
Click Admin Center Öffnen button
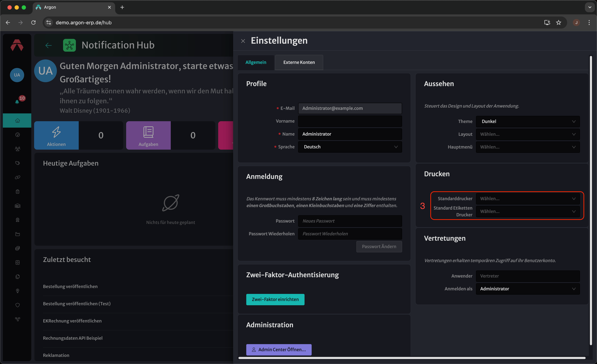click(279, 350)
